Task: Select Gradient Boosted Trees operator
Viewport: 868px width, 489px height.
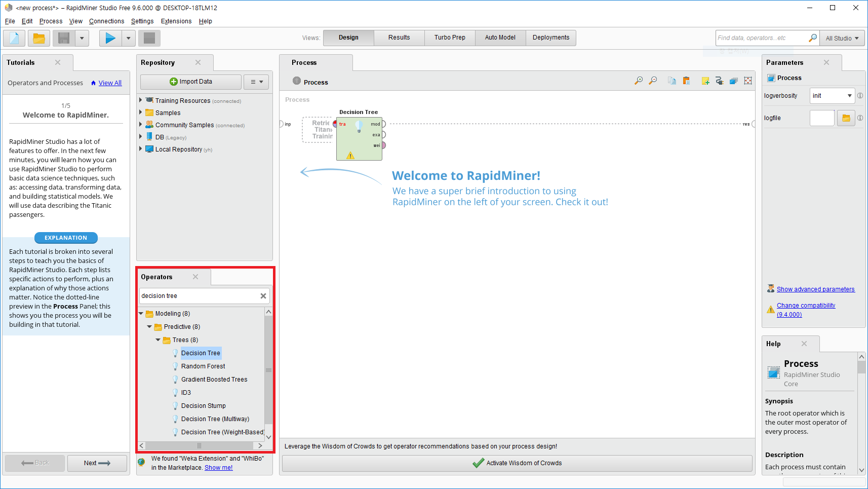Action: click(214, 380)
